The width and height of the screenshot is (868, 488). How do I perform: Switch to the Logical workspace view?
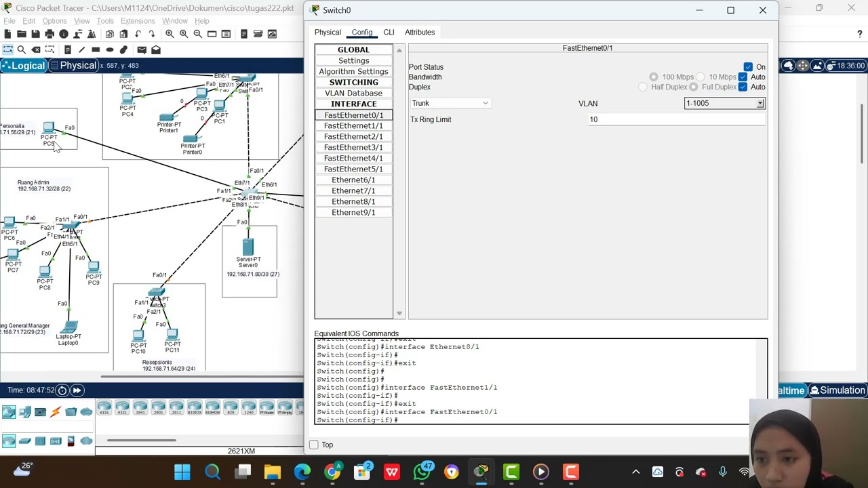(24, 66)
